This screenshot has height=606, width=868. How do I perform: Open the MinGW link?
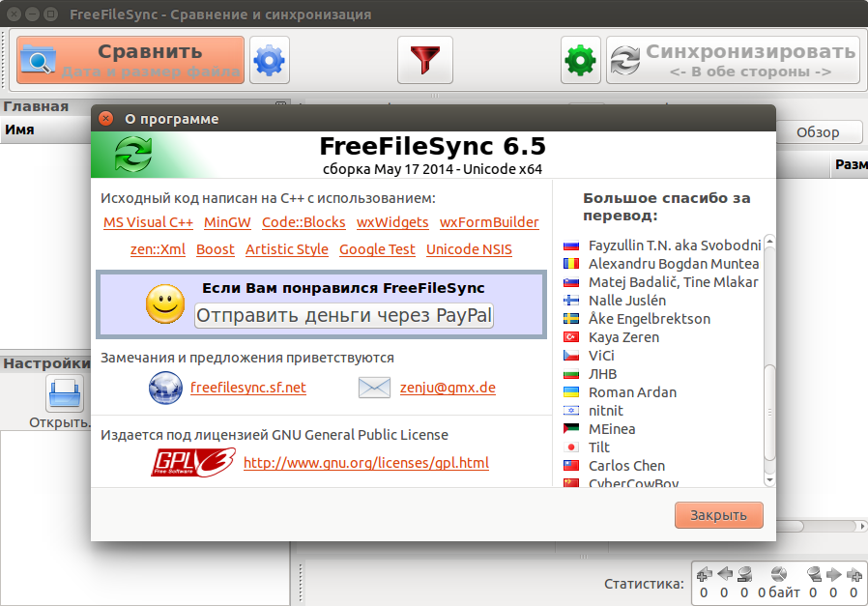pyautogui.click(x=227, y=222)
